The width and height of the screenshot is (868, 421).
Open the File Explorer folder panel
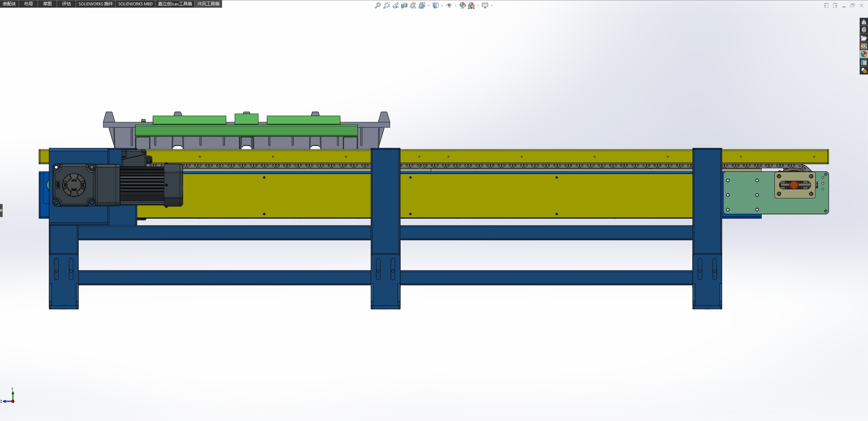pyautogui.click(x=864, y=38)
